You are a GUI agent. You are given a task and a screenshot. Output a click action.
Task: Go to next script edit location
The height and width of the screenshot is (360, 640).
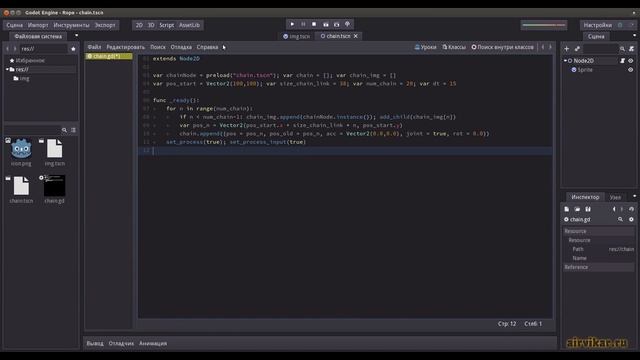pos(550,47)
